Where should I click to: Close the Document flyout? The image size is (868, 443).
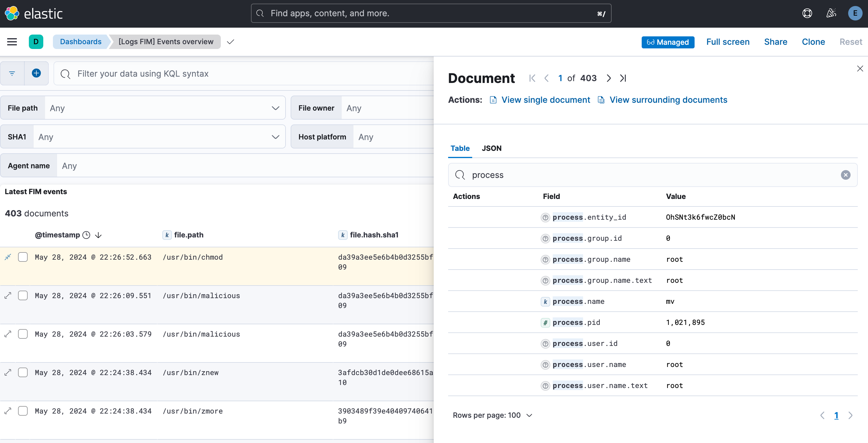[860, 69]
